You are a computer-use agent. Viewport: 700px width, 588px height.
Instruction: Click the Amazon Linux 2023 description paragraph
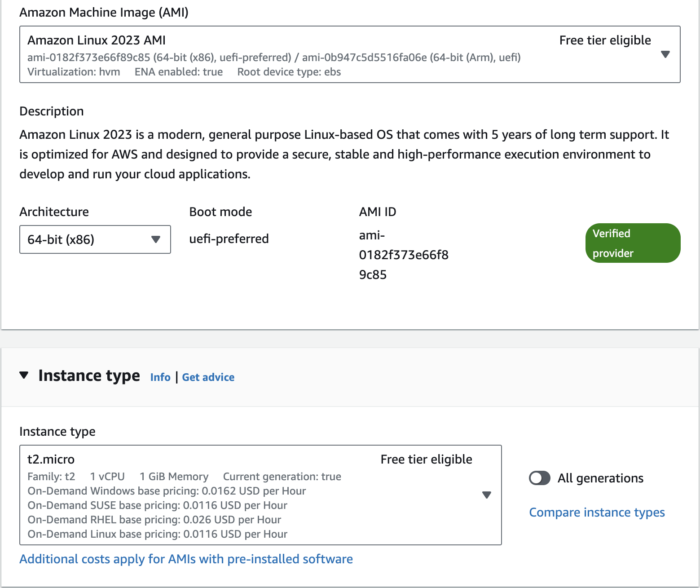coord(341,154)
